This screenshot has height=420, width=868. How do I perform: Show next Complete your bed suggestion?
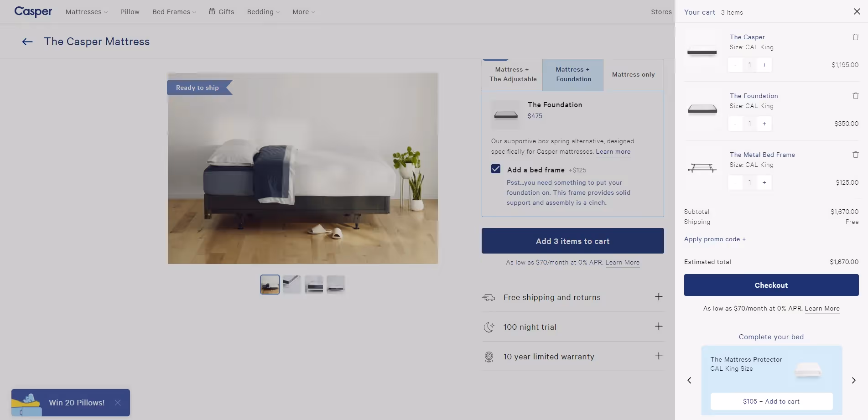tap(853, 380)
